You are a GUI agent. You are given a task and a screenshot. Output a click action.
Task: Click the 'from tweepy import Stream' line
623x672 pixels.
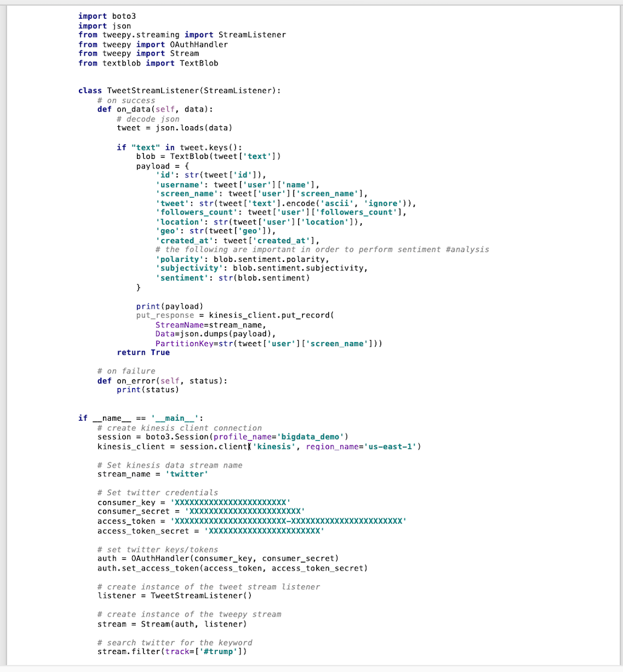tap(138, 53)
